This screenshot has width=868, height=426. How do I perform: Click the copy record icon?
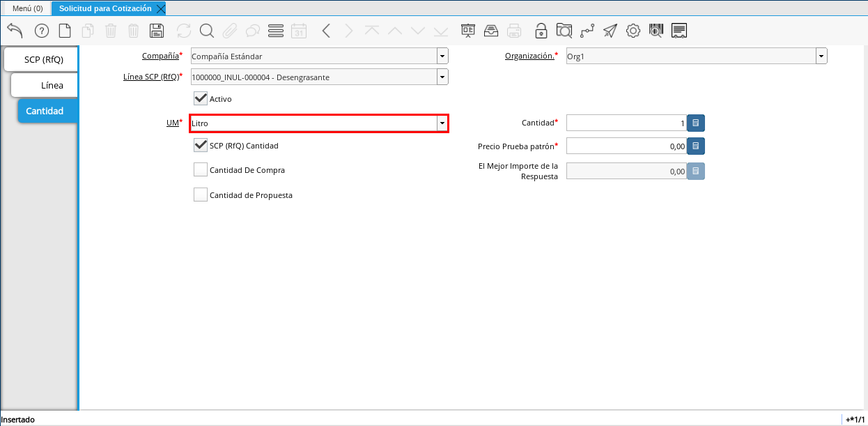[88, 31]
